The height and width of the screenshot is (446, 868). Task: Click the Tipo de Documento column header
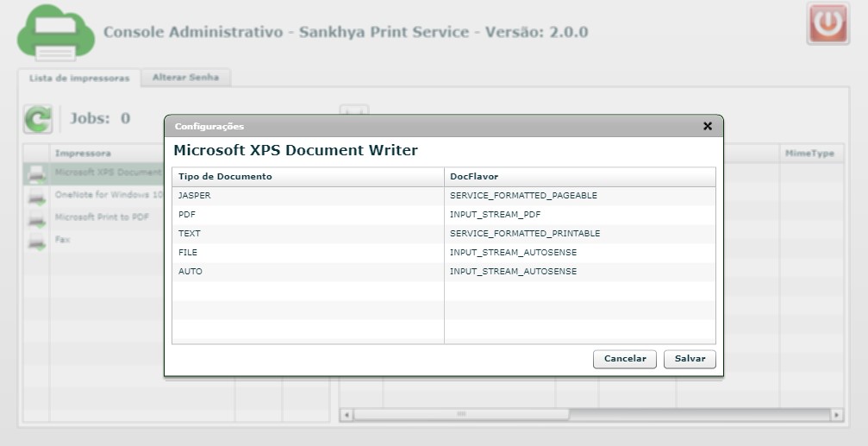308,177
